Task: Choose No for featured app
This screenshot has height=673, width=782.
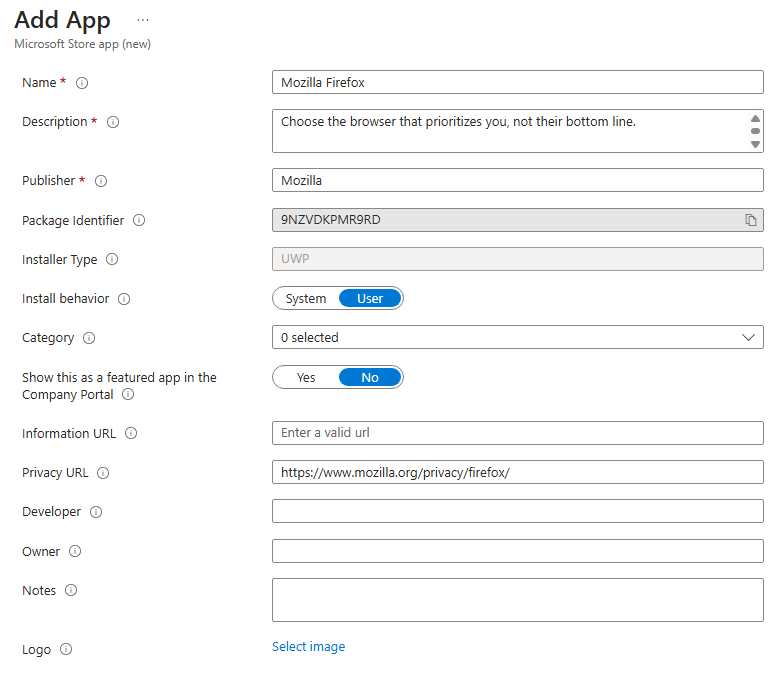Action: pos(370,378)
